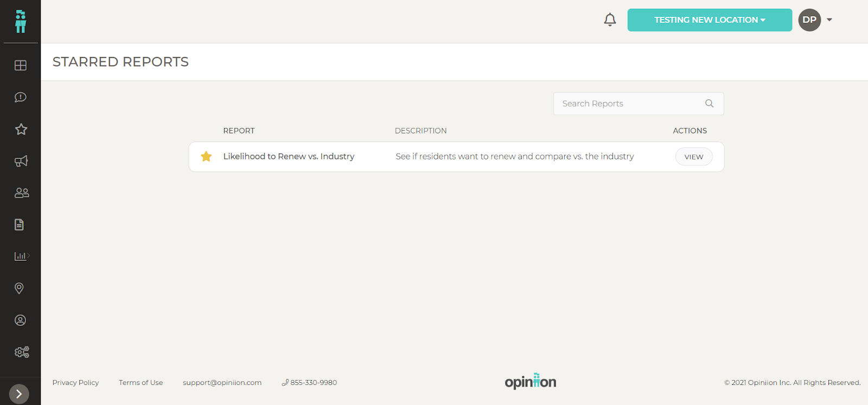Click the Opiniion footer logo

point(531,381)
